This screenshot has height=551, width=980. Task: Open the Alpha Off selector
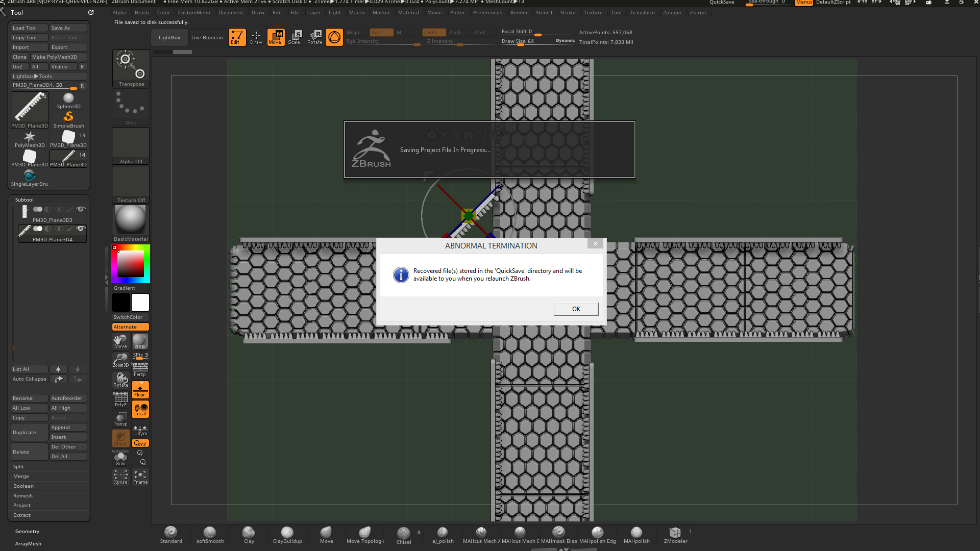coord(131,146)
